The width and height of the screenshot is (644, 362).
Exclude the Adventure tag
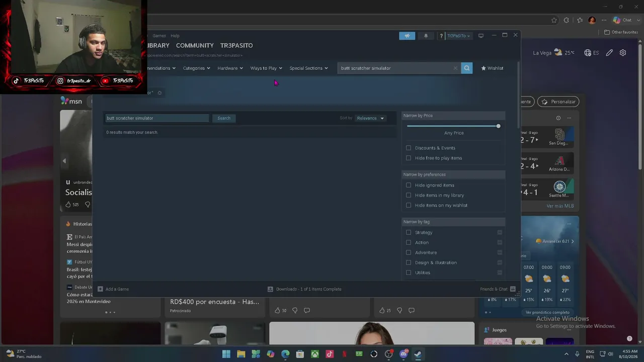(500, 252)
